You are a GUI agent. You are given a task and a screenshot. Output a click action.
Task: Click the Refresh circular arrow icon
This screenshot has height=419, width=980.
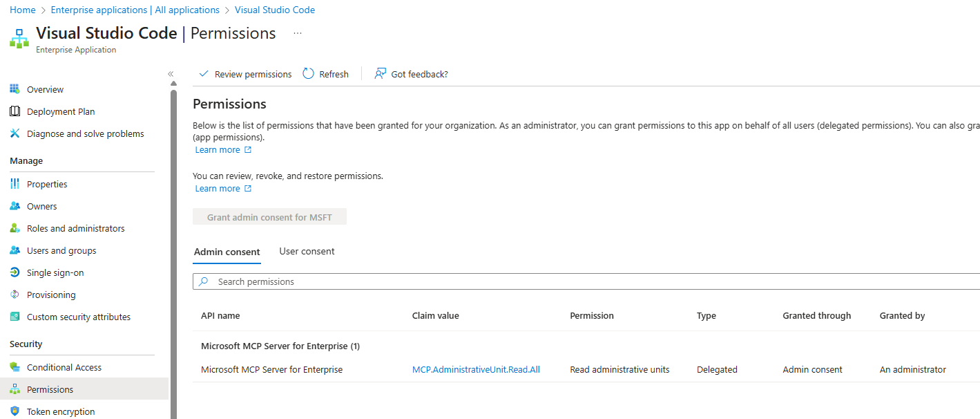click(x=309, y=74)
